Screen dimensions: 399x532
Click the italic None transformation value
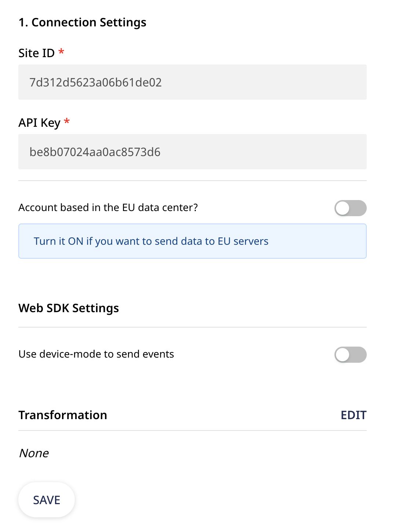point(34,453)
